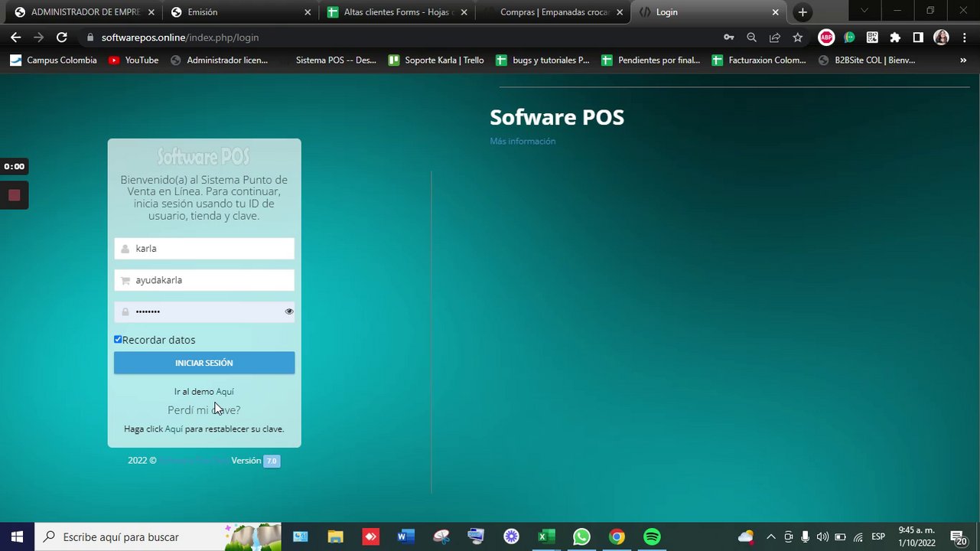This screenshot has height=551, width=980.
Task: Show password with the eye icon
Action: pos(289,311)
